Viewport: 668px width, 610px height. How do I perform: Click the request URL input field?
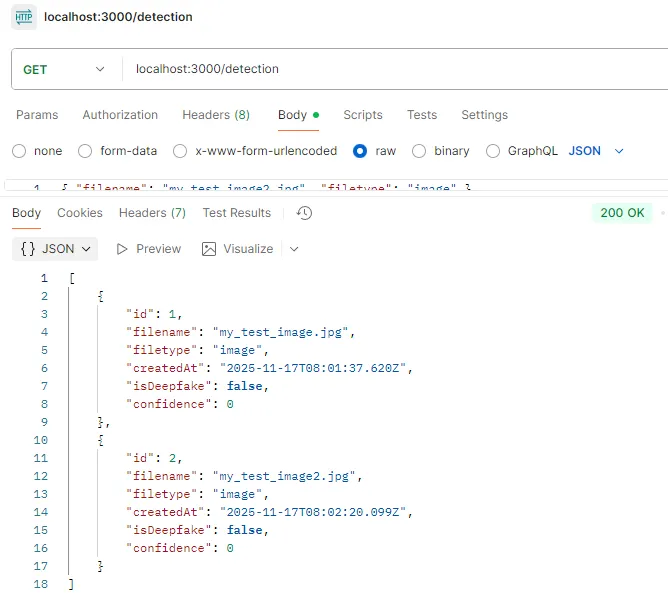point(390,69)
